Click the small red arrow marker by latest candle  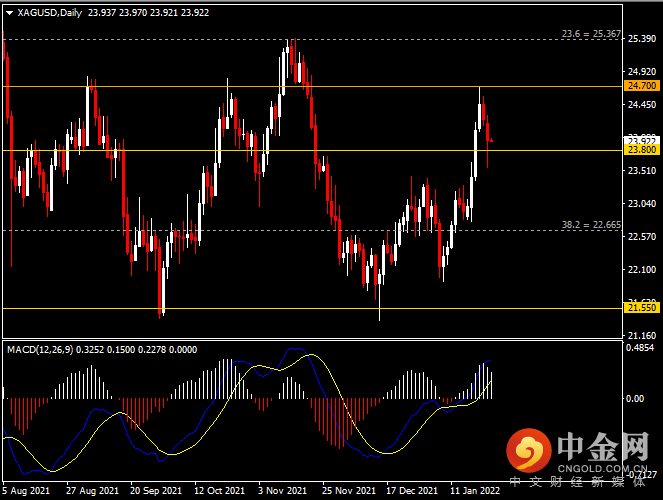pyautogui.click(x=491, y=140)
